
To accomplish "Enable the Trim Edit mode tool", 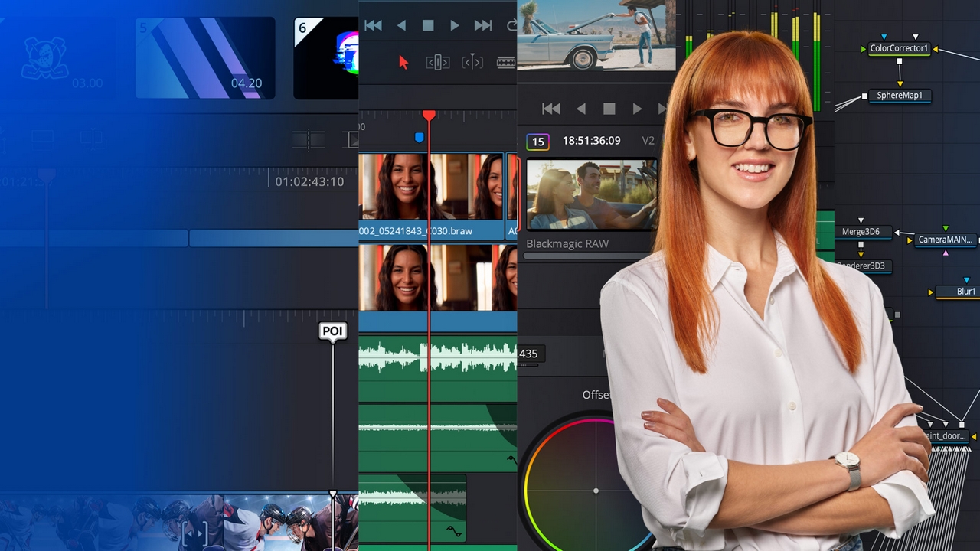I will coord(437,62).
